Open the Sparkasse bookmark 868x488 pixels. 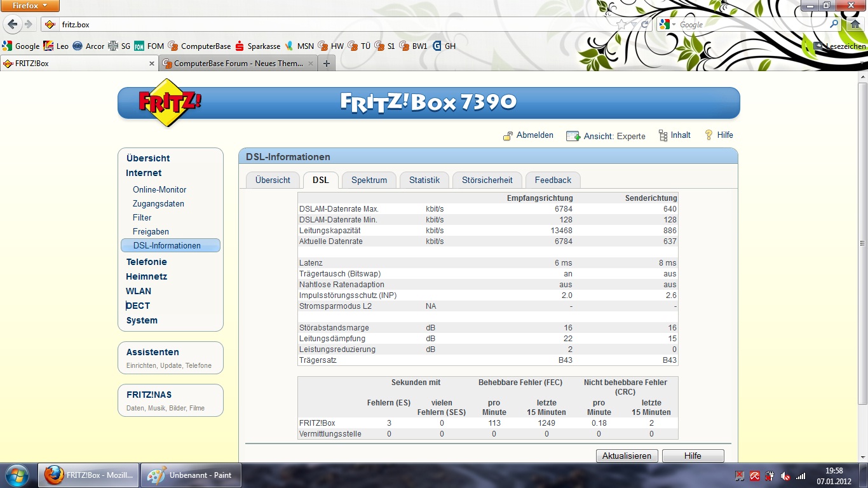(x=258, y=46)
